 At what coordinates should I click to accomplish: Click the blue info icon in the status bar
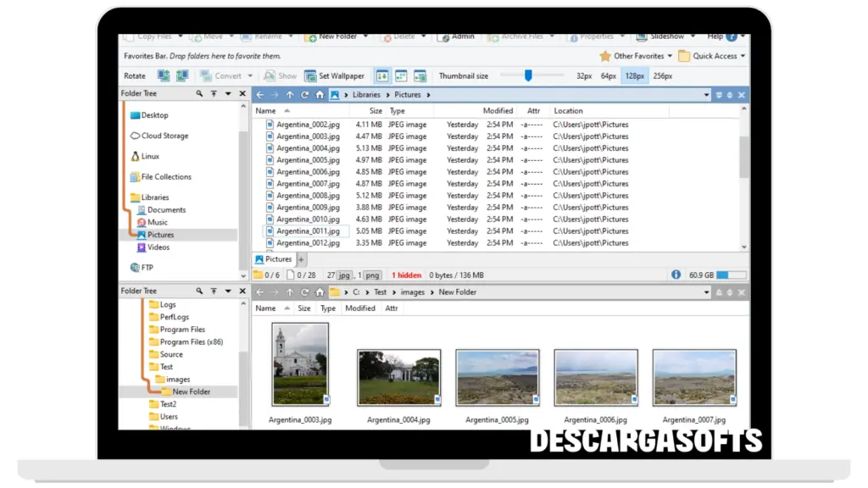(x=676, y=274)
